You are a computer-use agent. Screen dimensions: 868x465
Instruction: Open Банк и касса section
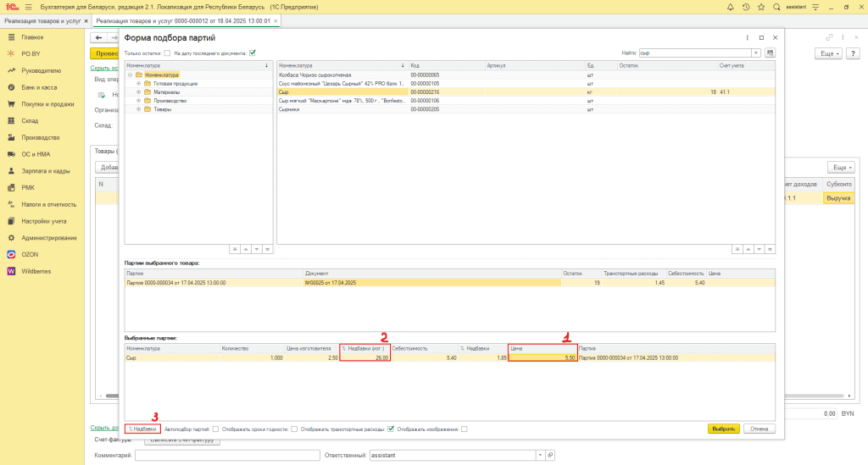(39, 87)
